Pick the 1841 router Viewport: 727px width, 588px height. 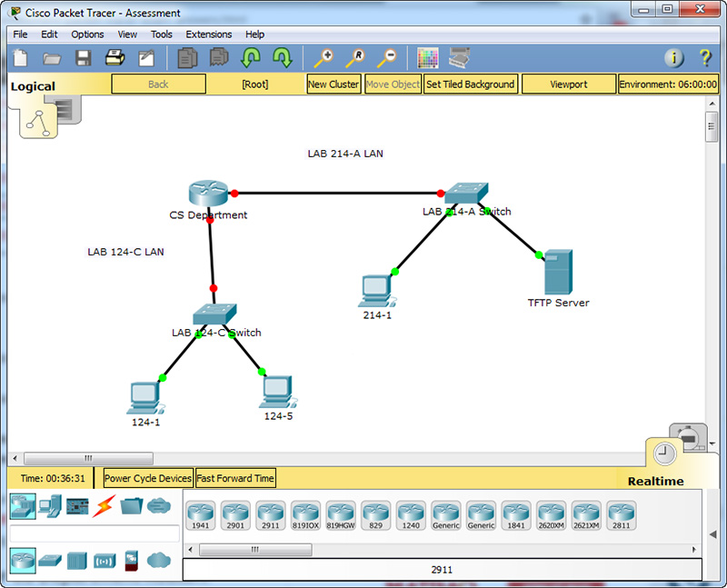point(516,515)
